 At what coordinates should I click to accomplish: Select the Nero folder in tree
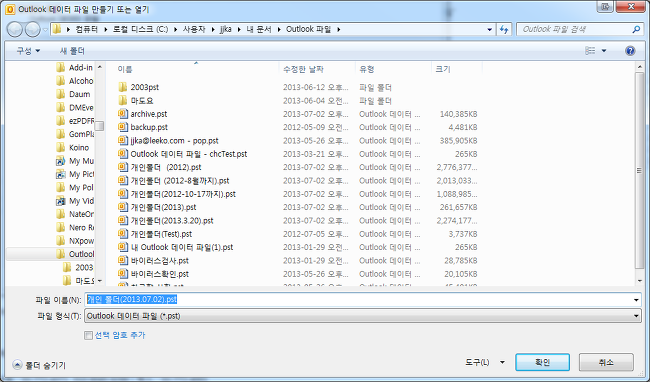coord(75,227)
